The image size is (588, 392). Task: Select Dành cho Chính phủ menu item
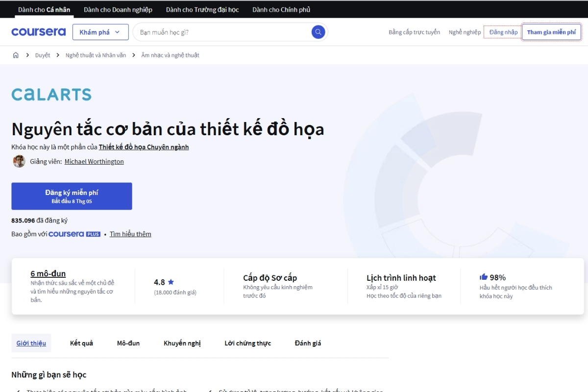[x=281, y=9]
